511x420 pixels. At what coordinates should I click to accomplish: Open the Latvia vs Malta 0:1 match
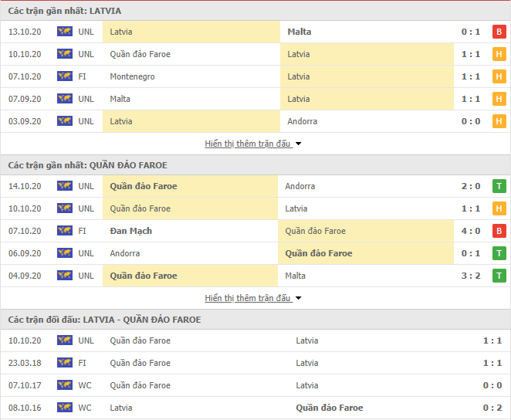tap(255, 32)
